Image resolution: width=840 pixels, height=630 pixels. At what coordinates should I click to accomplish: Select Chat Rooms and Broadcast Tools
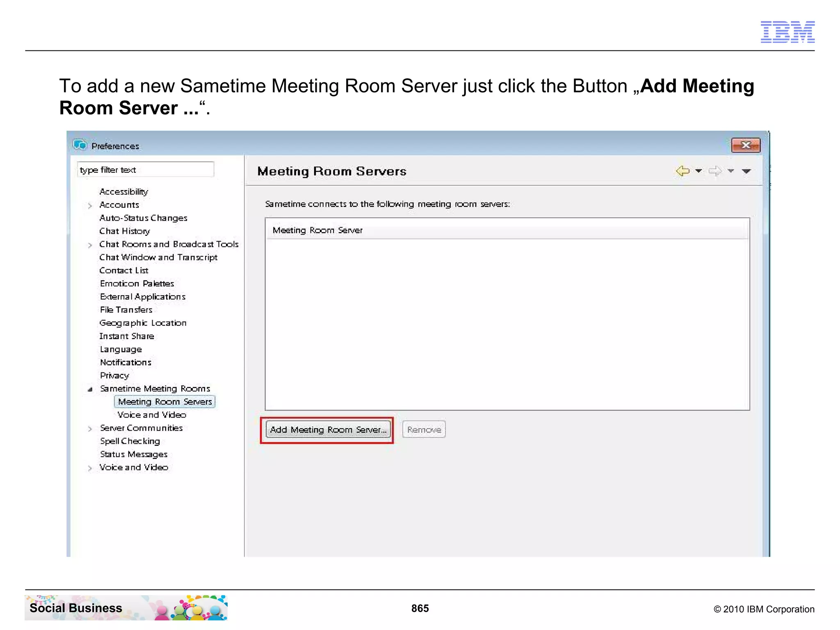[x=169, y=244]
